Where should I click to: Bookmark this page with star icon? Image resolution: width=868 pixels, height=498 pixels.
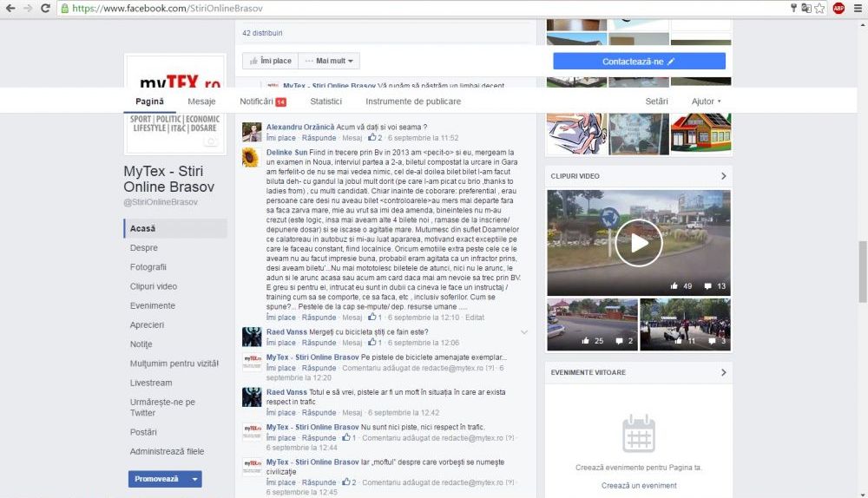(x=819, y=9)
